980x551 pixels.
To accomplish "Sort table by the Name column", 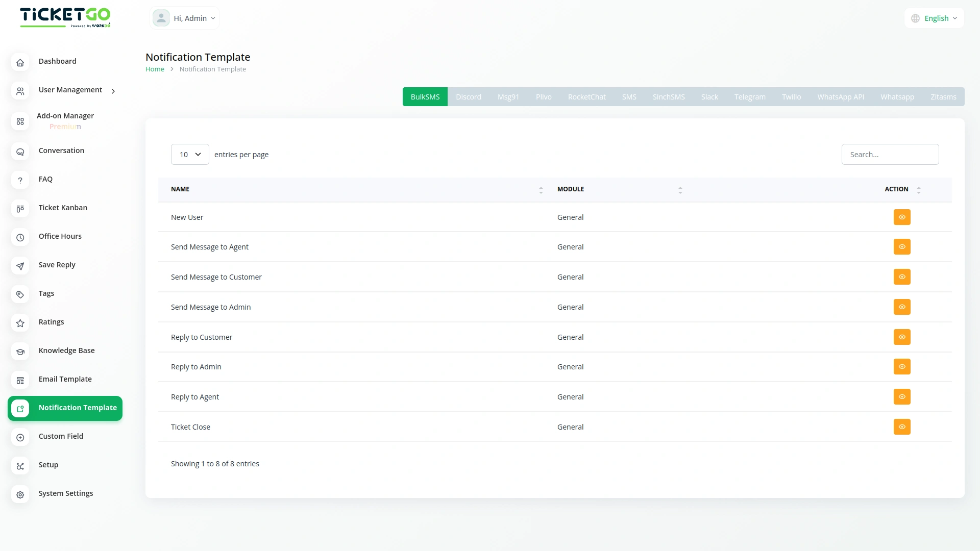I will [x=180, y=189].
